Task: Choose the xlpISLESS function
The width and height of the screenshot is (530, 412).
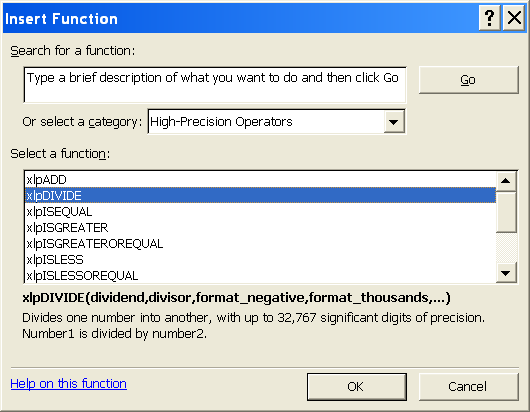Action: point(260,260)
